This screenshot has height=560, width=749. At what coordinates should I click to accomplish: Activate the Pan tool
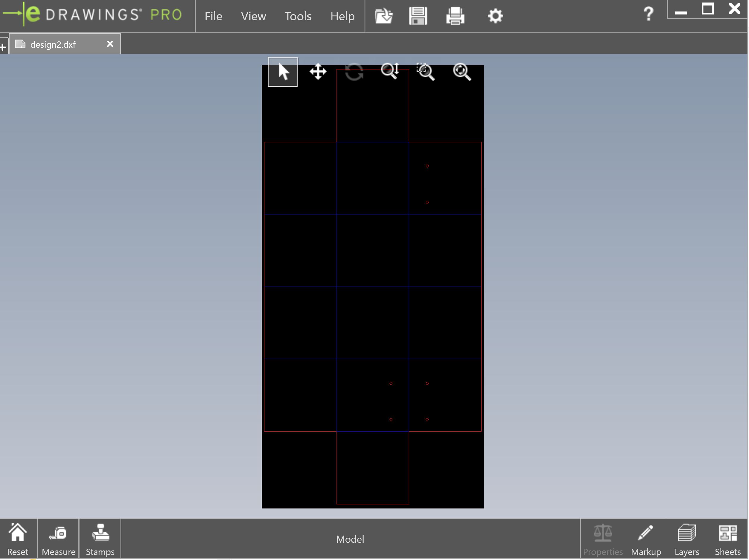tap(318, 72)
